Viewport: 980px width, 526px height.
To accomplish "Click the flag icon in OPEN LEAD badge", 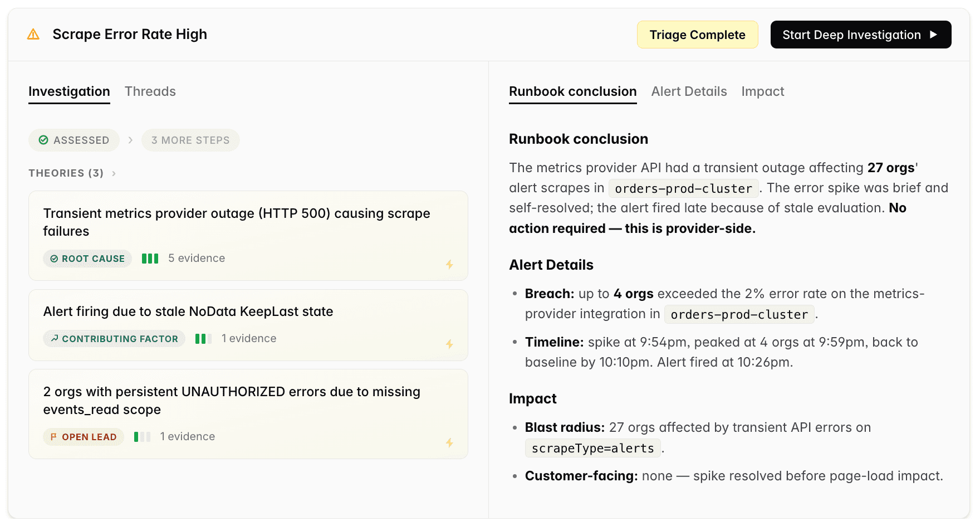I will pyautogui.click(x=54, y=437).
